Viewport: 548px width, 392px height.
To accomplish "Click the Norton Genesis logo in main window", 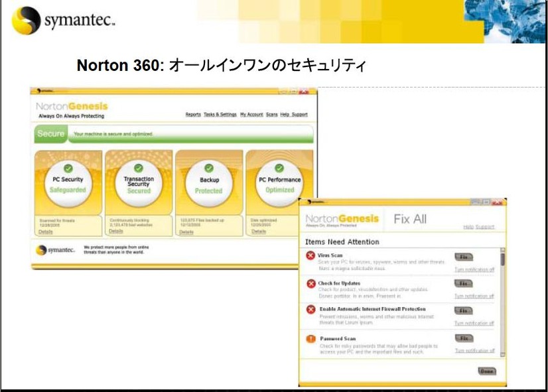I will tap(72, 106).
